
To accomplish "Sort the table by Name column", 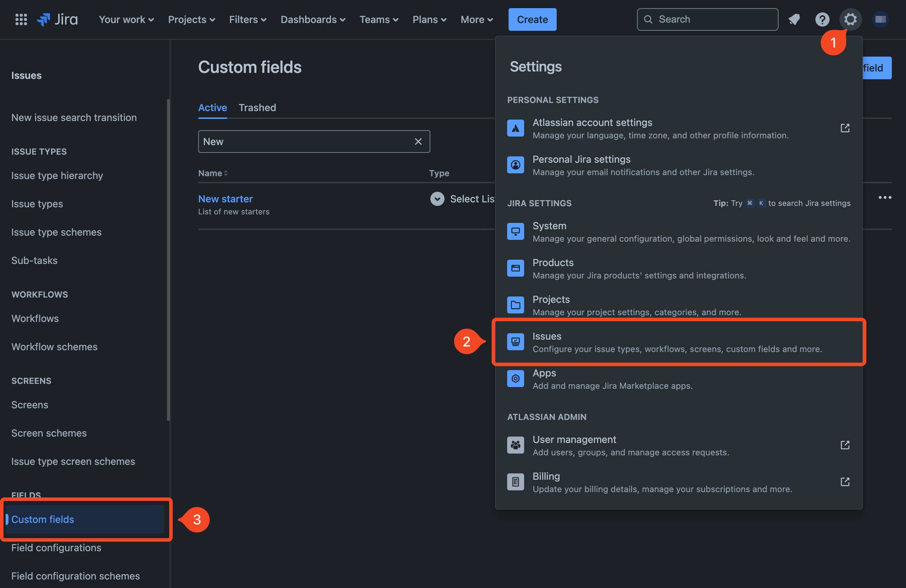I will (x=213, y=173).
